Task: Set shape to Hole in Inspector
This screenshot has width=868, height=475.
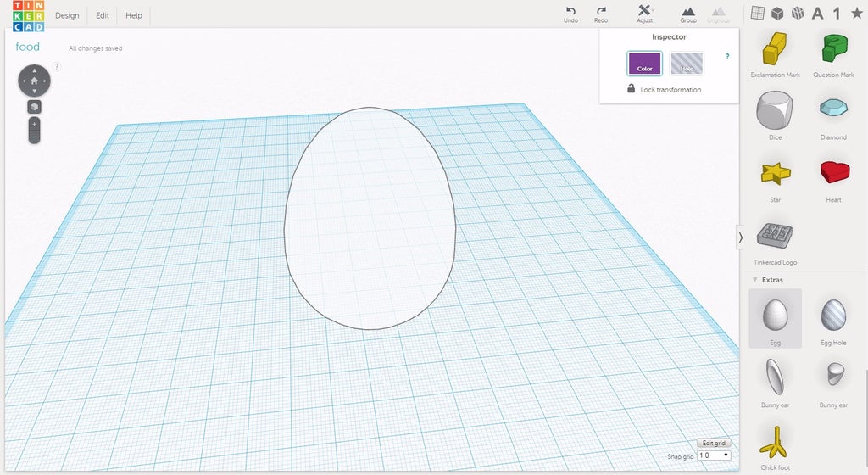Action: (x=687, y=63)
